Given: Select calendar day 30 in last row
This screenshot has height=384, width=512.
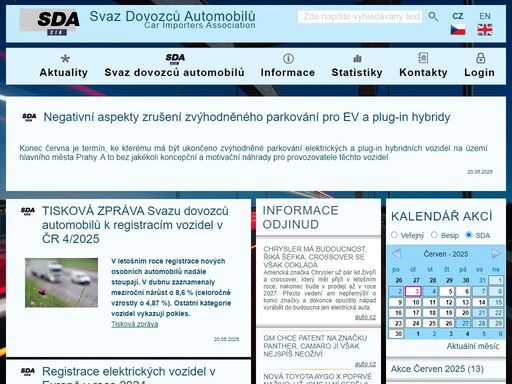Looking at the screenshot, I should 397,334.
